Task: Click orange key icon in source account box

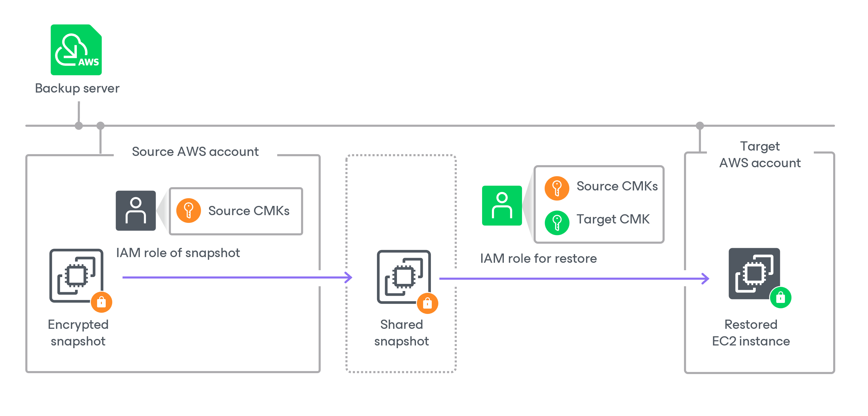Action: click(188, 210)
